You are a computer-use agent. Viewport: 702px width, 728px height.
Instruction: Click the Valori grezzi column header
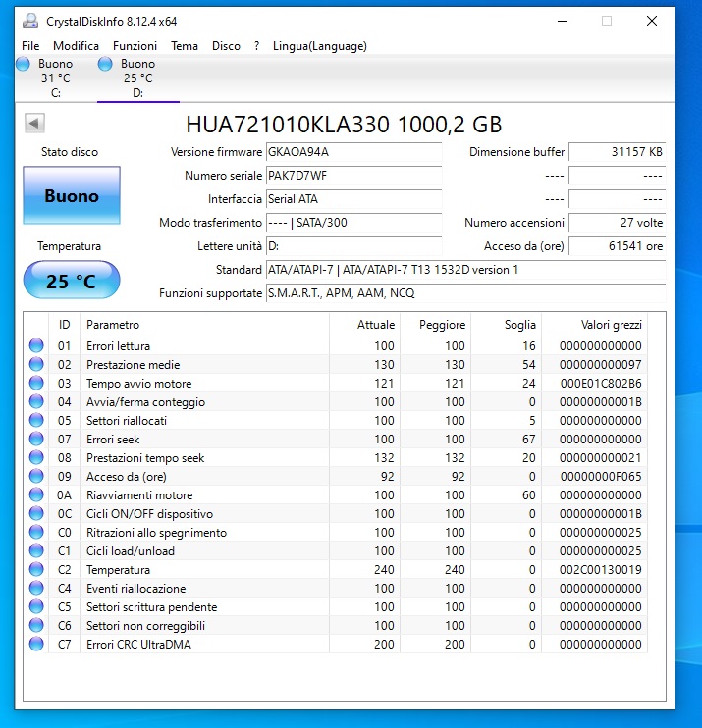point(594,325)
